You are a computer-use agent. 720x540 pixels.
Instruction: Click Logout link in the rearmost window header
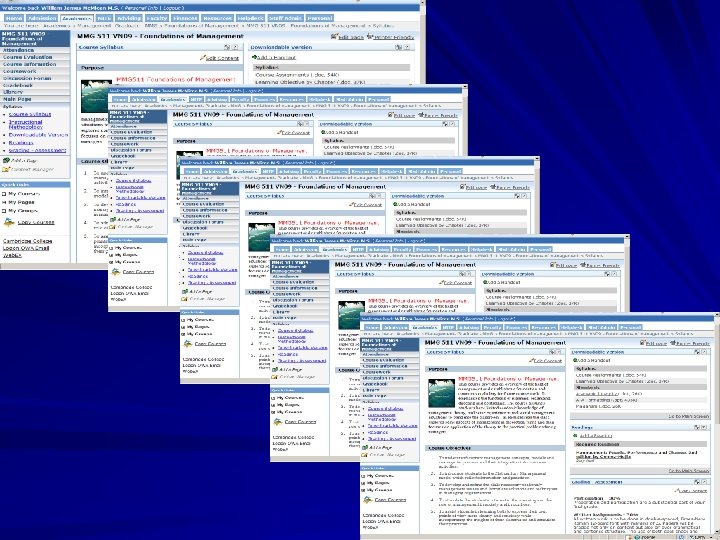[172, 8]
